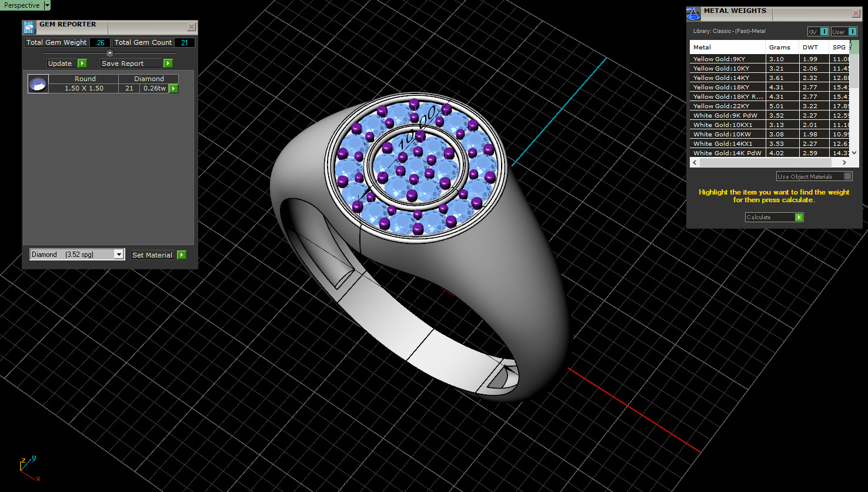Close the Gem Reporter panel
Image resolution: width=868 pixels, height=492 pixels.
(x=191, y=27)
